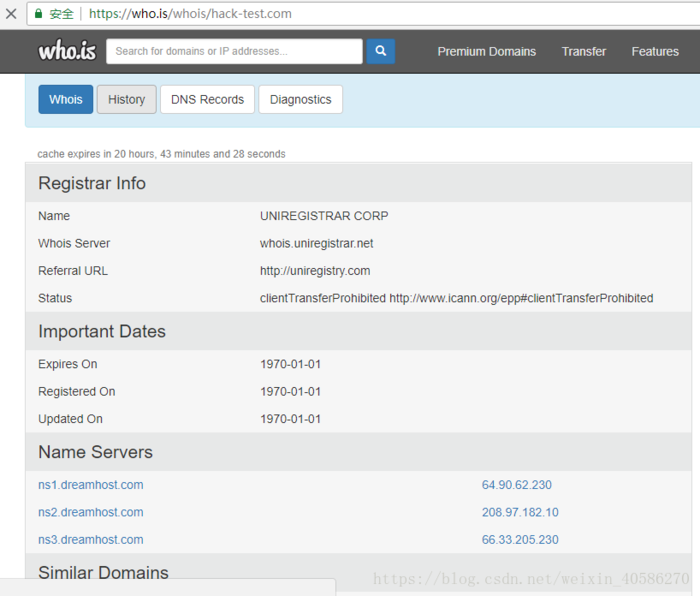Open ns3.dreamhost.com name server link
This screenshot has width=700, height=596.
[91, 540]
